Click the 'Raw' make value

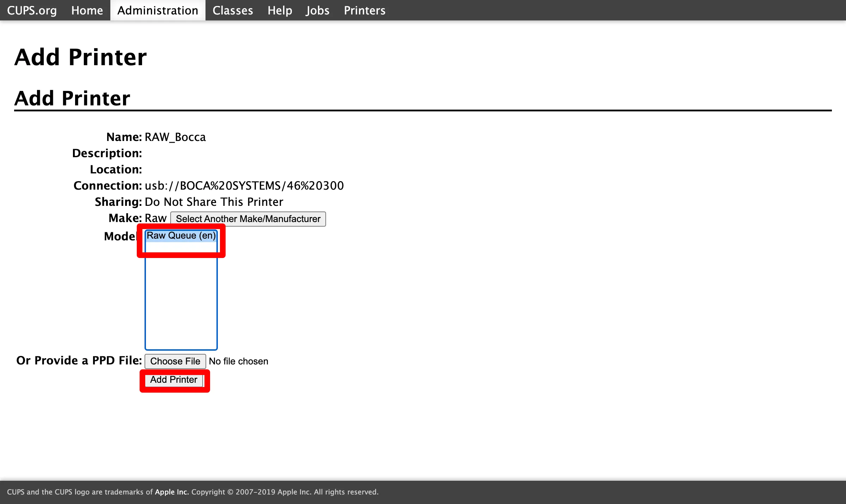(155, 218)
